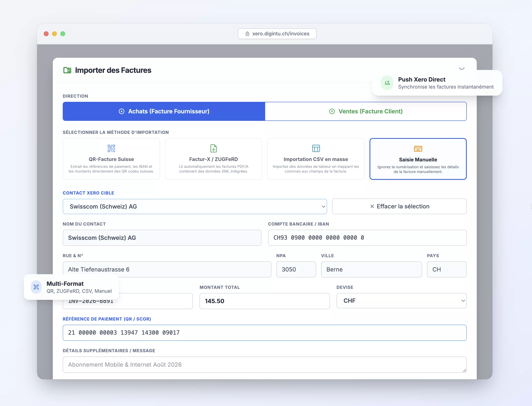Click the Push Xero Direct badge
Image resolution: width=532 pixels, height=406 pixels.
437,83
